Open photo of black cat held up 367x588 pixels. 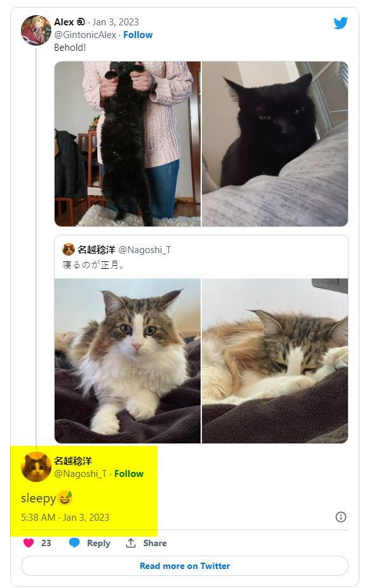click(x=128, y=144)
